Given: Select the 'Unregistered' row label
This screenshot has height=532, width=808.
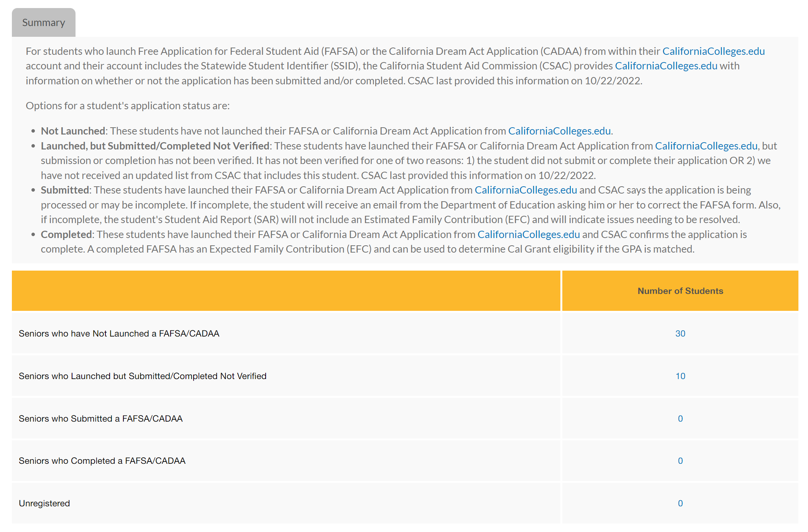Looking at the screenshot, I should click(44, 503).
